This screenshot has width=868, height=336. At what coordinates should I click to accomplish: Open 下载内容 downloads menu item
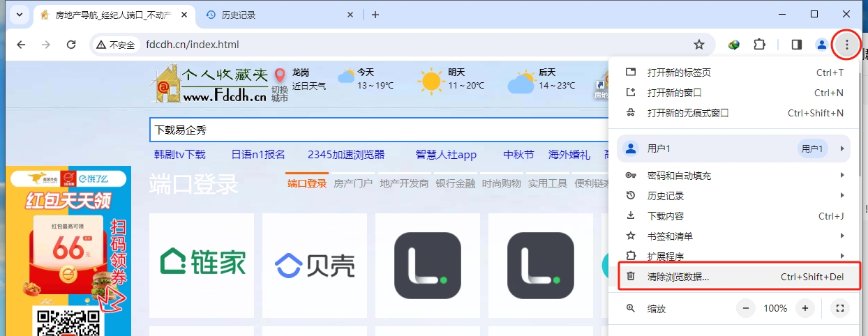coord(735,216)
